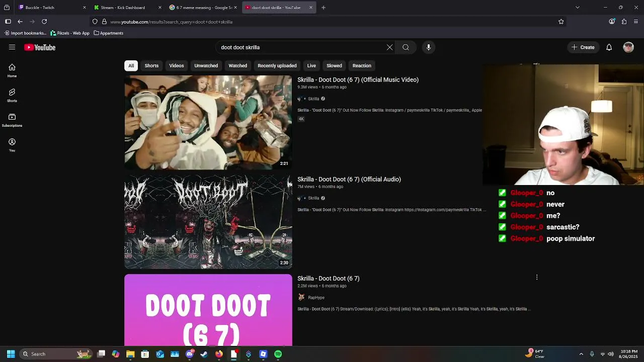Select the Unwatched filter chip
644x362 pixels.
(x=206, y=66)
